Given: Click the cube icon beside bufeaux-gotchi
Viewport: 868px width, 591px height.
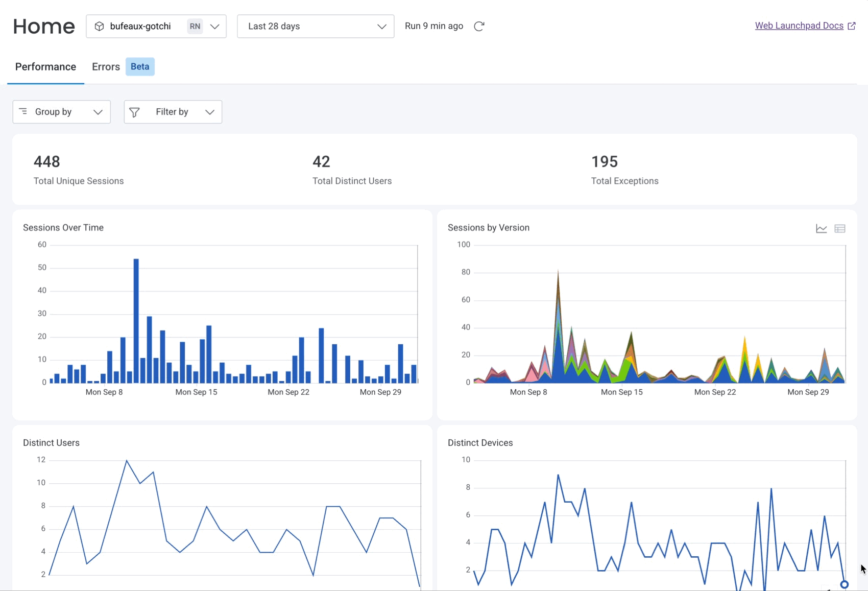Looking at the screenshot, I should [100, 26].
